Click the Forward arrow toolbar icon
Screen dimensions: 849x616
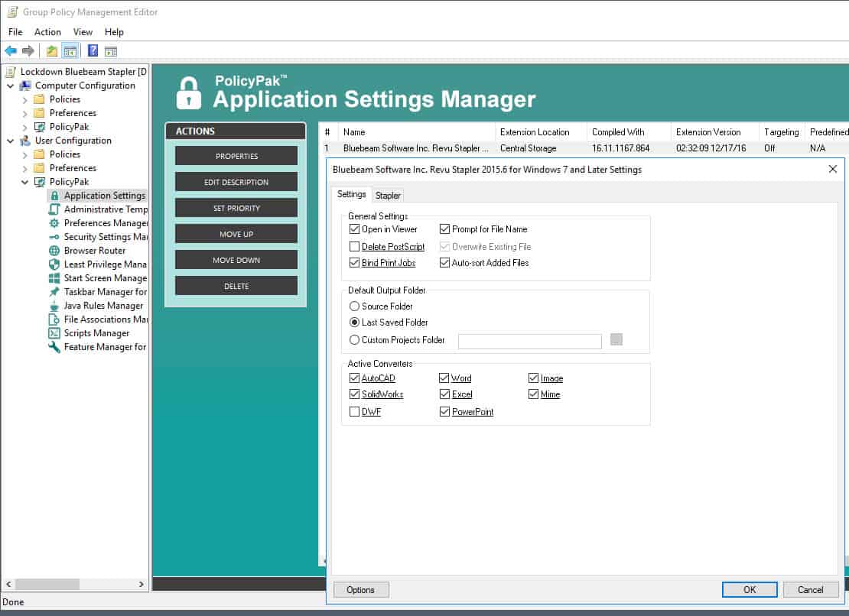click(x=28, y=51)
